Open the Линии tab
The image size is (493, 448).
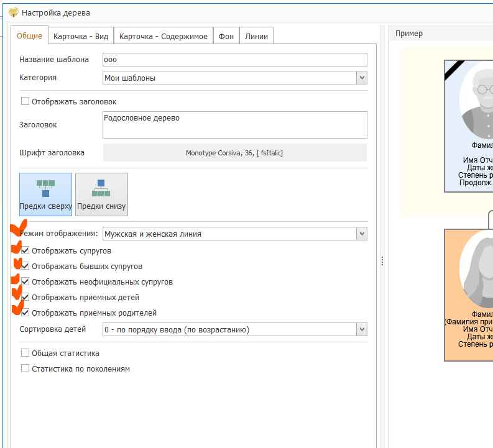coord(256,37)
